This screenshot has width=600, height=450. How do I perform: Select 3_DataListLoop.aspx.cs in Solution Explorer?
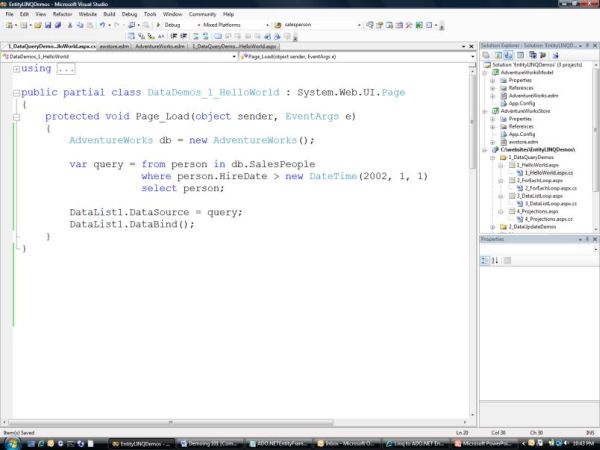coord(551,204)
